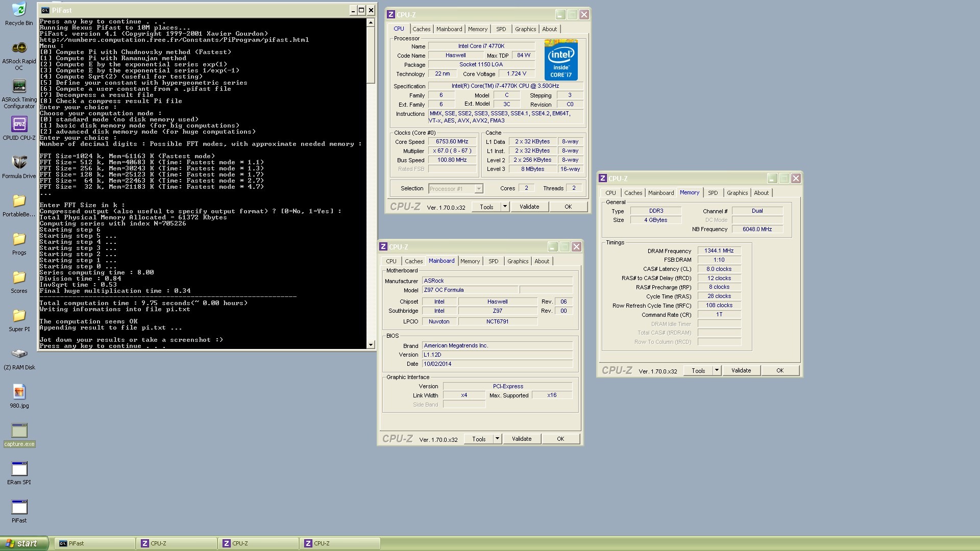The image size is (980, 551).
Task: Switch to Caches tab in CPU window
Action: (421, 29)
